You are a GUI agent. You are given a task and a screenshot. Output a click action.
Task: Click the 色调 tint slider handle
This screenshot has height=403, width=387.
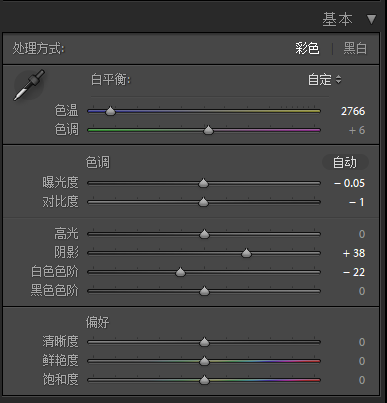pyautogui.click(x=208, y=130)
